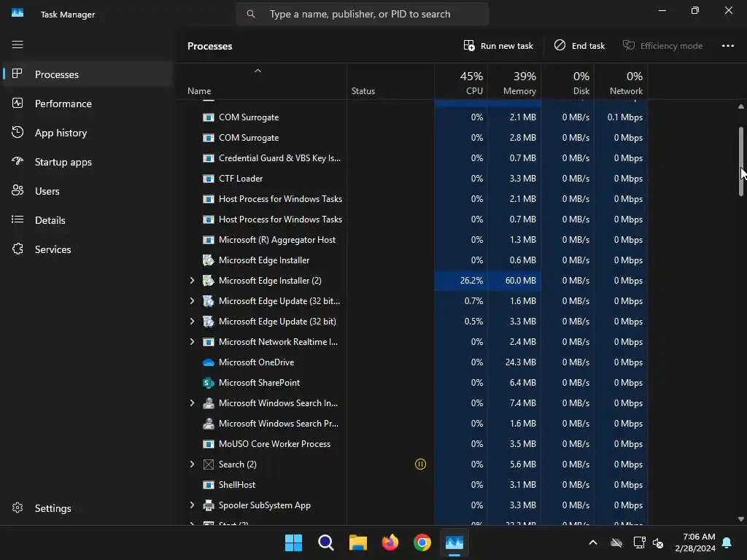Click scrollbar up arrow in process list
Viewport: 747px width, 560px height.
pos(741,106)
